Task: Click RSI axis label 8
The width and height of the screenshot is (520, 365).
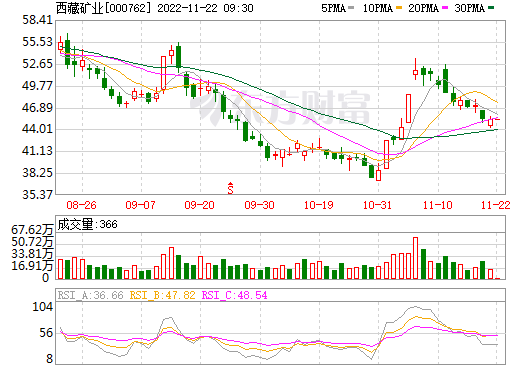Action: click(49, 359)
